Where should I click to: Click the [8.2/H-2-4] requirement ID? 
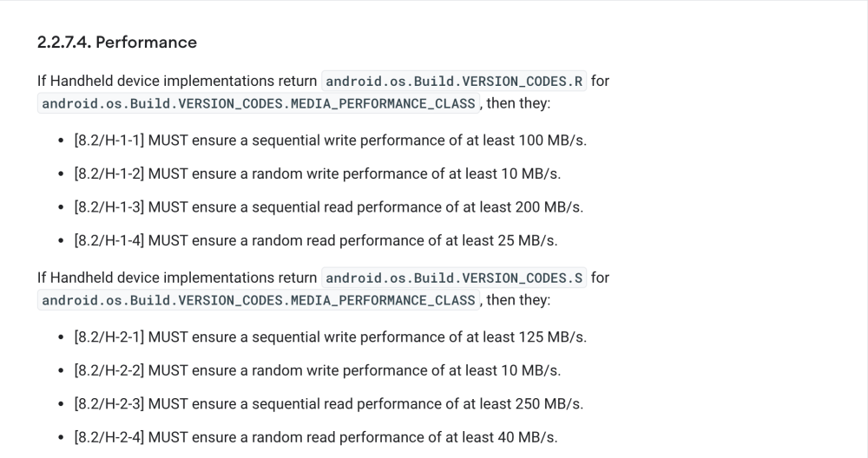pyautogui.click(x=109, y=437)
